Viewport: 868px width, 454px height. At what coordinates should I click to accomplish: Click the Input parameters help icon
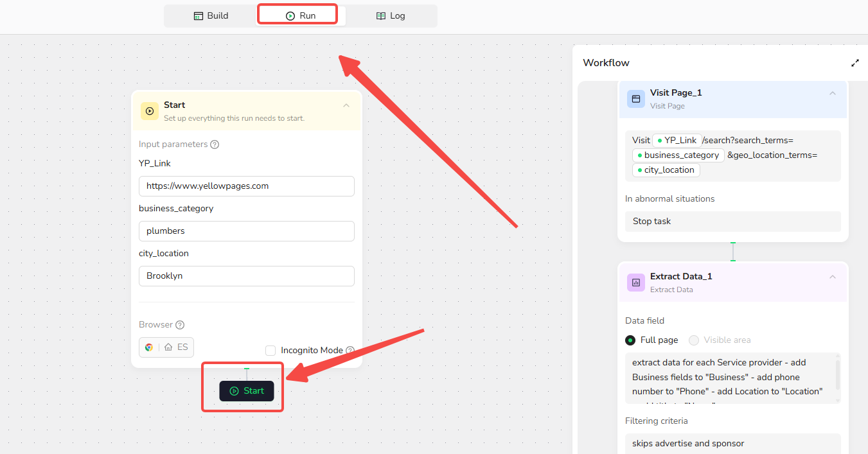215,144
